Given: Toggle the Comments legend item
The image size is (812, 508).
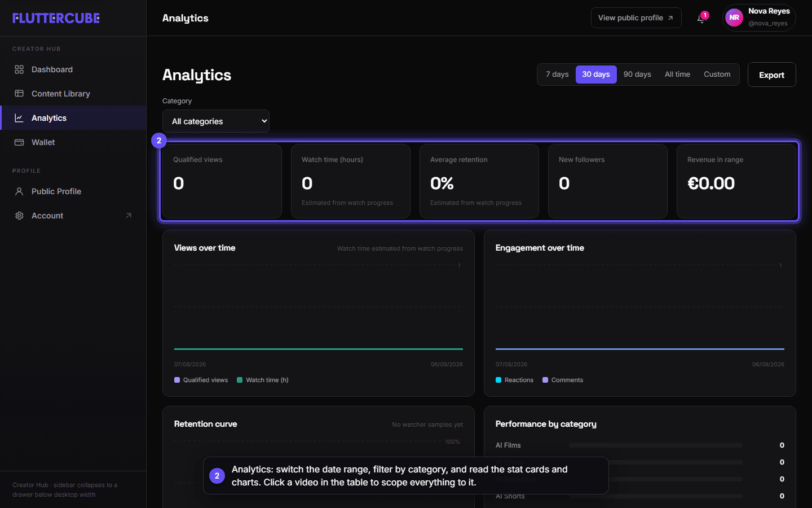Looking at the screenshot, I should click(x=563, y=380).
